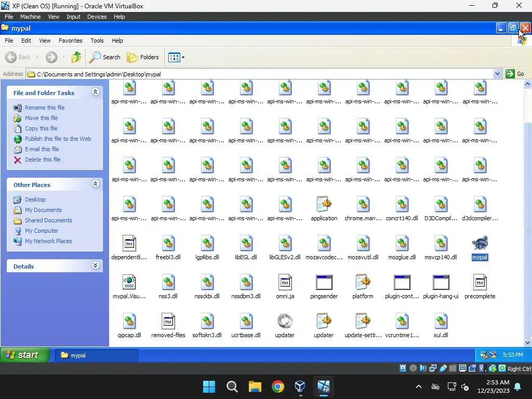The image size is (532, 399).
Task: Select the mypal application file icon
Action: 480,243
